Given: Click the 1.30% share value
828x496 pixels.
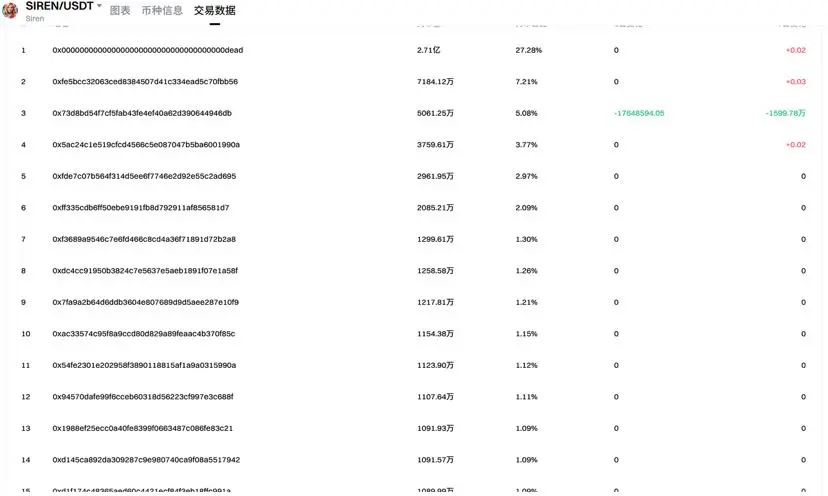Looking at the screenshot, I should coord(526,239).
